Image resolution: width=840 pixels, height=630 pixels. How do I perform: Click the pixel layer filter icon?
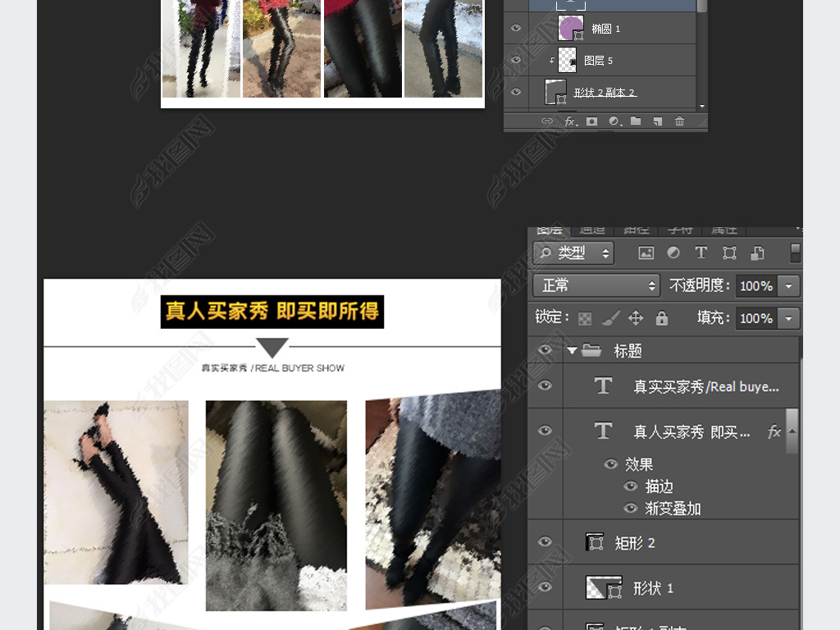(x=646, y=253)
